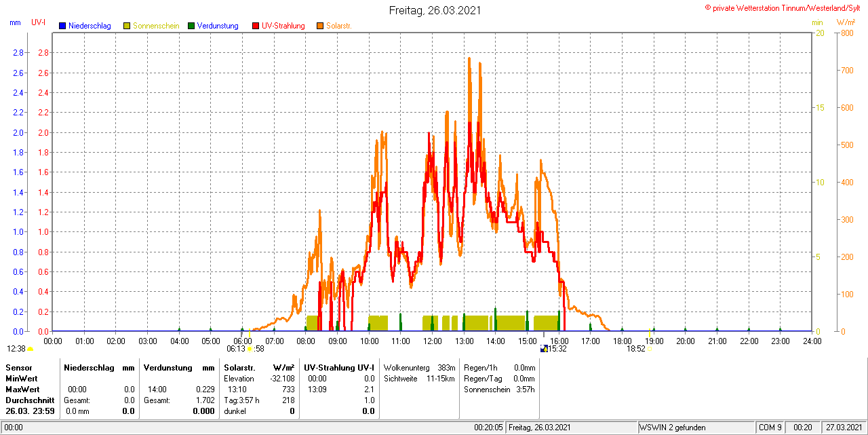The width and height of the screenshot is (868, 435).
Task: Click the Verdunstung Gesamt value 1.702
Action: [205, 400]
